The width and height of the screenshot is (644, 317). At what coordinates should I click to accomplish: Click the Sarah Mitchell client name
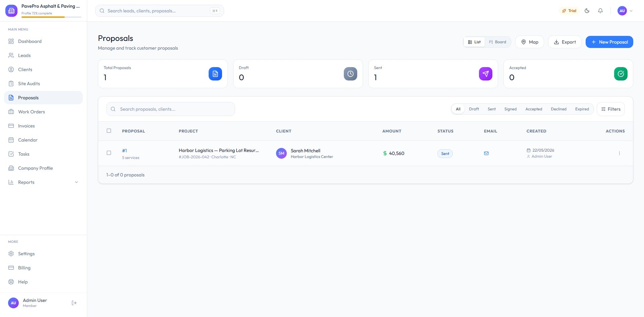click(x=306, y=151)
